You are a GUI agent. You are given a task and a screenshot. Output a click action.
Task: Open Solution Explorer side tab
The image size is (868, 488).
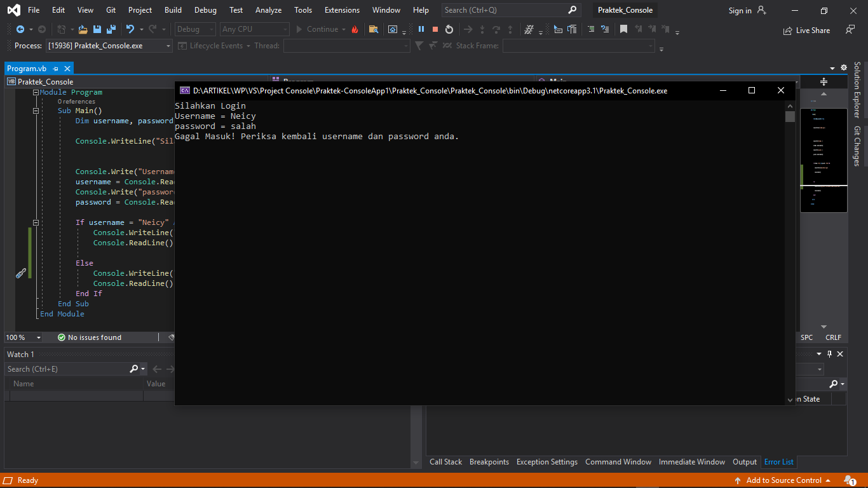(x=857, y=90)
